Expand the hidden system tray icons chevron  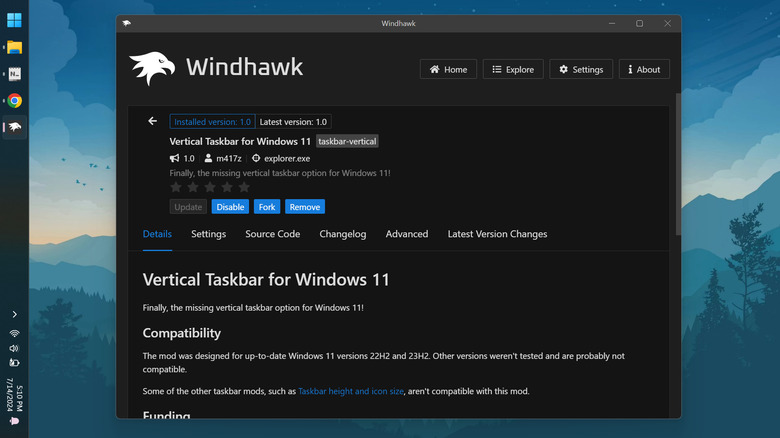pyautogui.click(x=14, y=315)
